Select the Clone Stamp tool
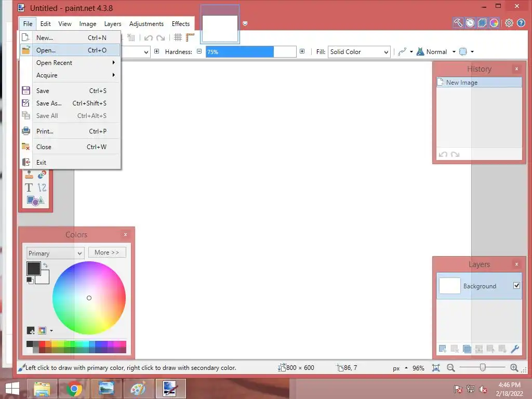Viewport: 532px width, 399px height. 29,175
